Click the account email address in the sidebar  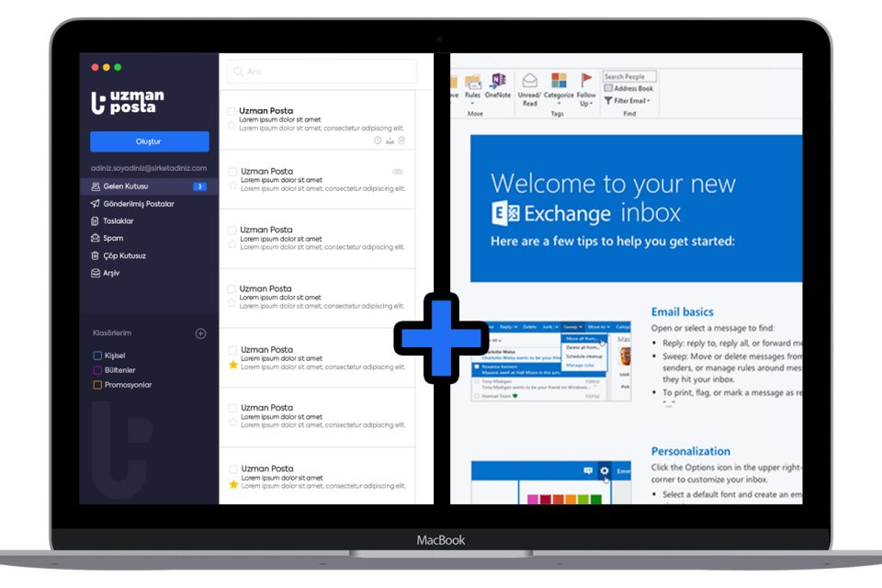(x=149, y=168)
